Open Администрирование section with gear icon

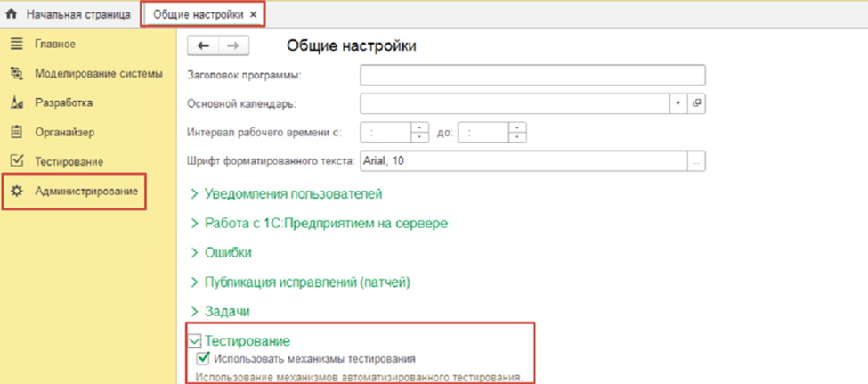click(85, 192)
